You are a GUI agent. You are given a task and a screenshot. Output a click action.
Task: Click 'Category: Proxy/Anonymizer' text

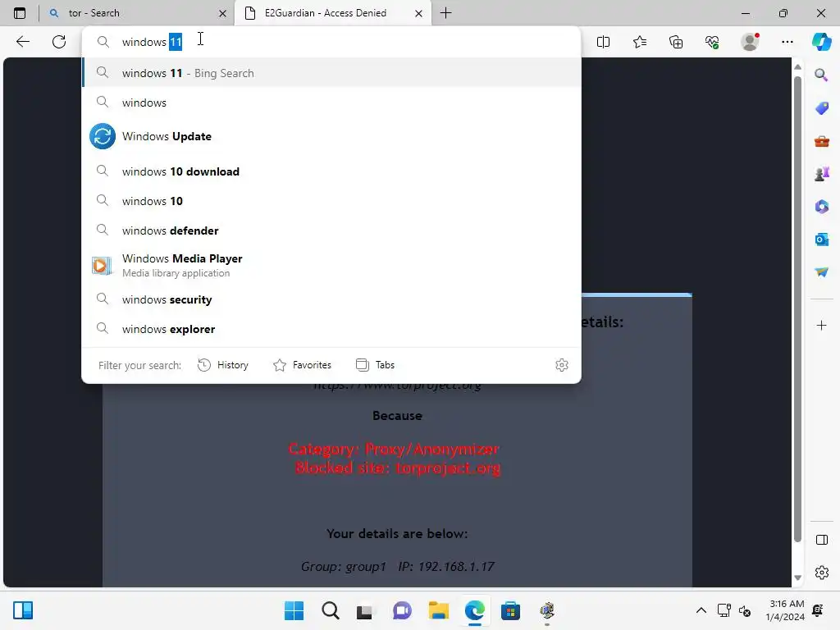(x=394, y=449)
